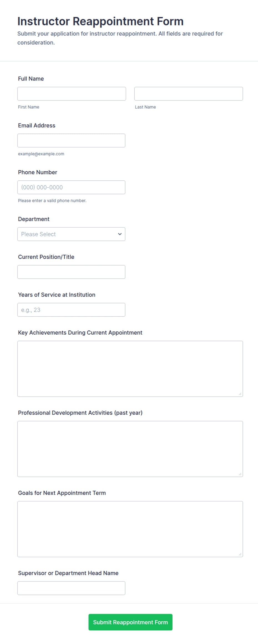Click the Goals textarea resize handle
The image size is (258, 644).
pos(240,554)
